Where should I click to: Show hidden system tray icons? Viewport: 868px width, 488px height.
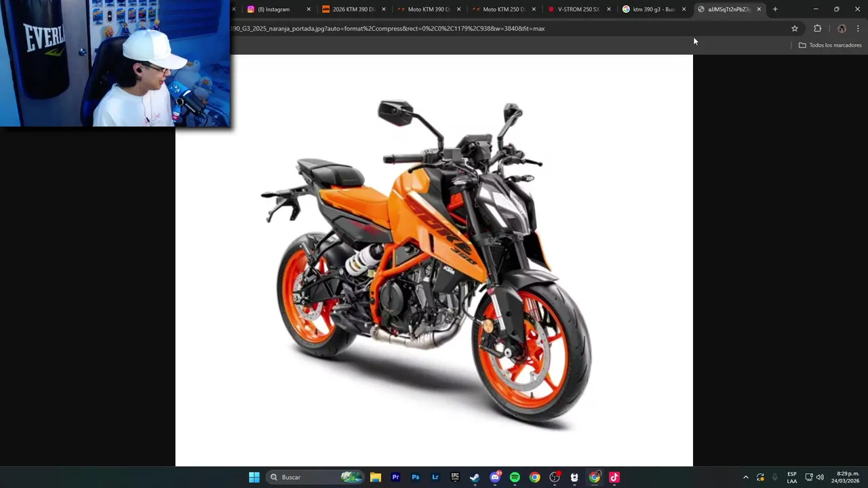tap(746, 477)
